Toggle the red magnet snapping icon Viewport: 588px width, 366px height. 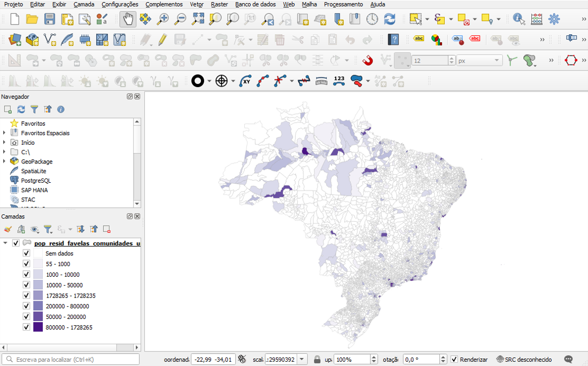(367, 60)
